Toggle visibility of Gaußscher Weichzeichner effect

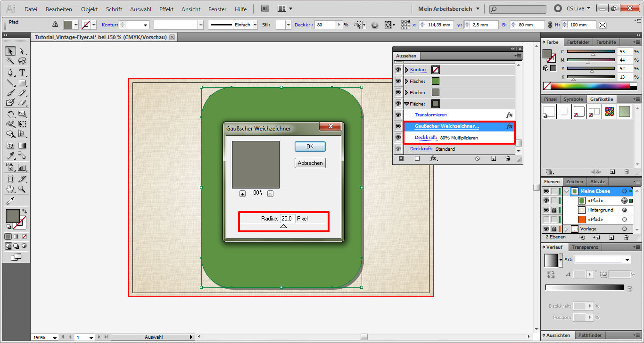pos(398,126)
